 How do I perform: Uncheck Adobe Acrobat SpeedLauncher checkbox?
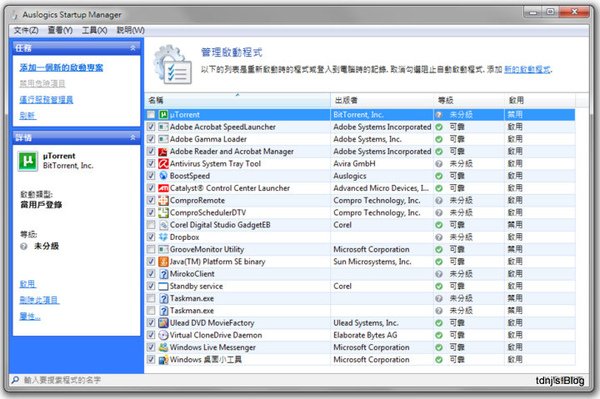click(x=151, y=127)
